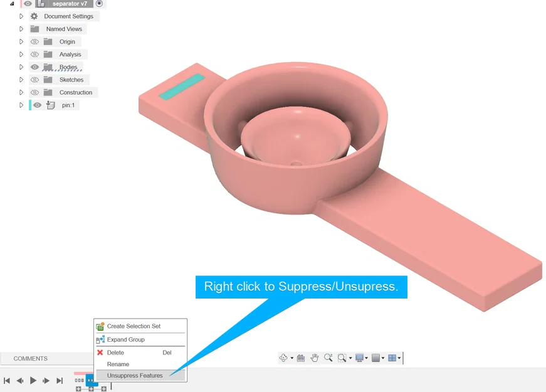Choose Rename from context menu
The image size is (546, 392).
point(140,364)
